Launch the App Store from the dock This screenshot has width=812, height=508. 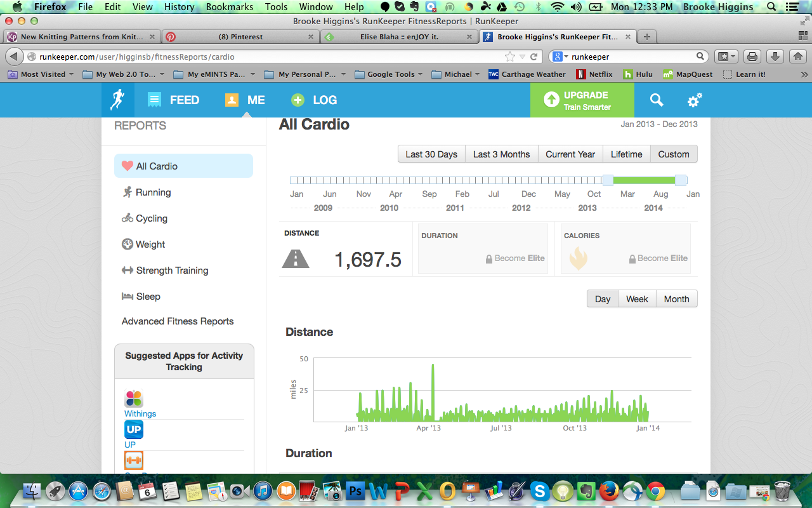(78, 491)
